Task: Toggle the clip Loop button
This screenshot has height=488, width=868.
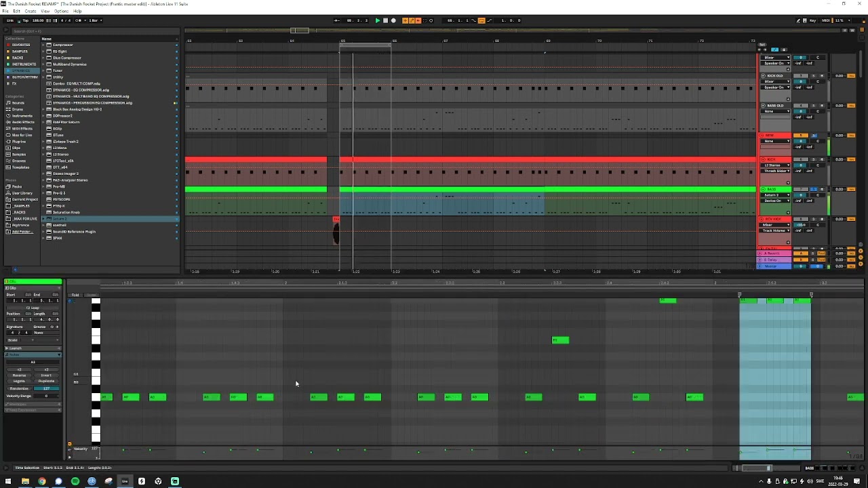Action: coord(33,308)
